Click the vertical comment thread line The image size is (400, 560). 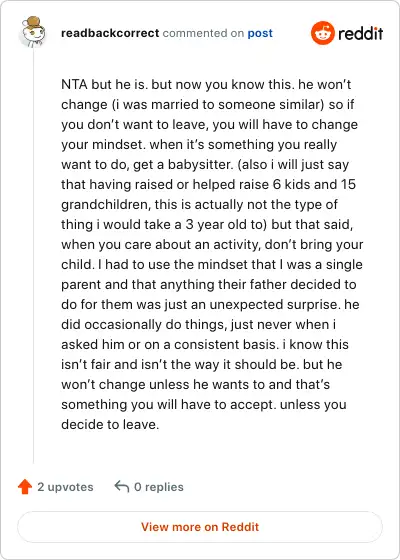[x=34, y=255]
